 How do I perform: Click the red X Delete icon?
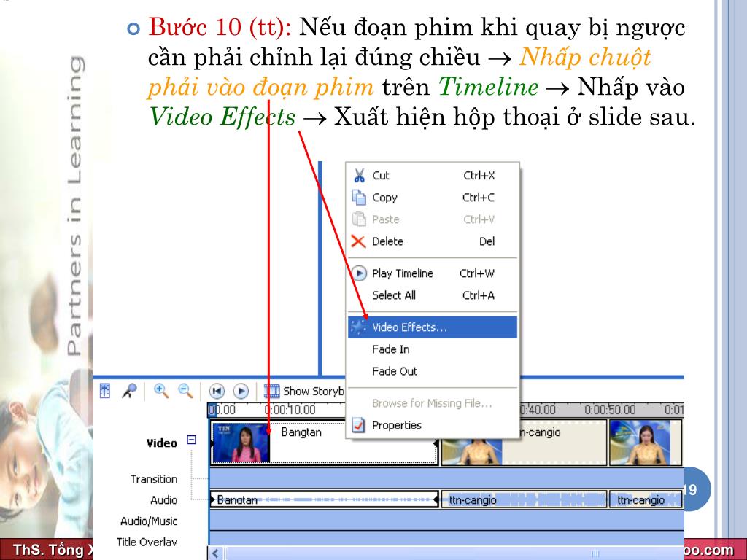(x=358, y=241)
